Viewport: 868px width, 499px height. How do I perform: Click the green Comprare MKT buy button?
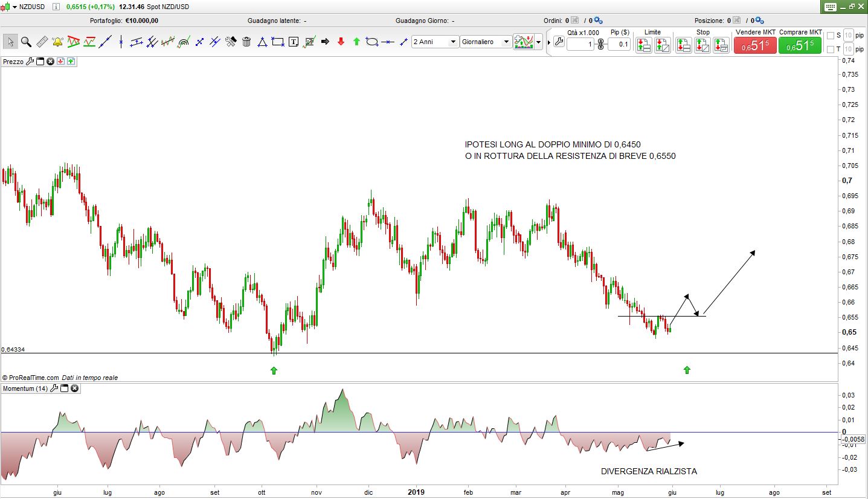[x=800, y=45]
